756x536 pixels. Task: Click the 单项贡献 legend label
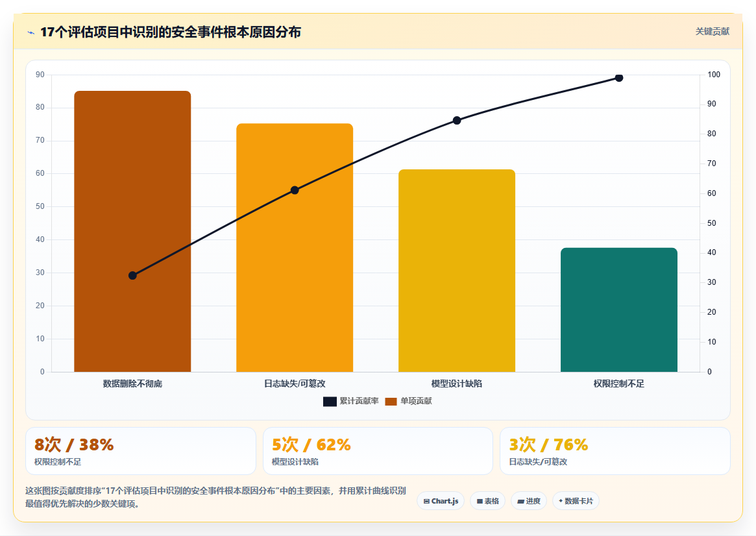[x=416, y=401]
